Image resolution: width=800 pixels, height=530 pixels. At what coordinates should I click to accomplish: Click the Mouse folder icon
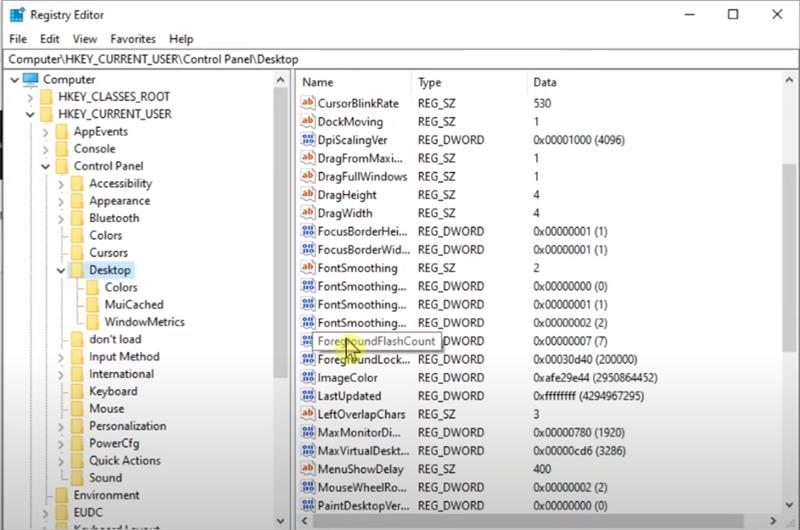[78, 409]
